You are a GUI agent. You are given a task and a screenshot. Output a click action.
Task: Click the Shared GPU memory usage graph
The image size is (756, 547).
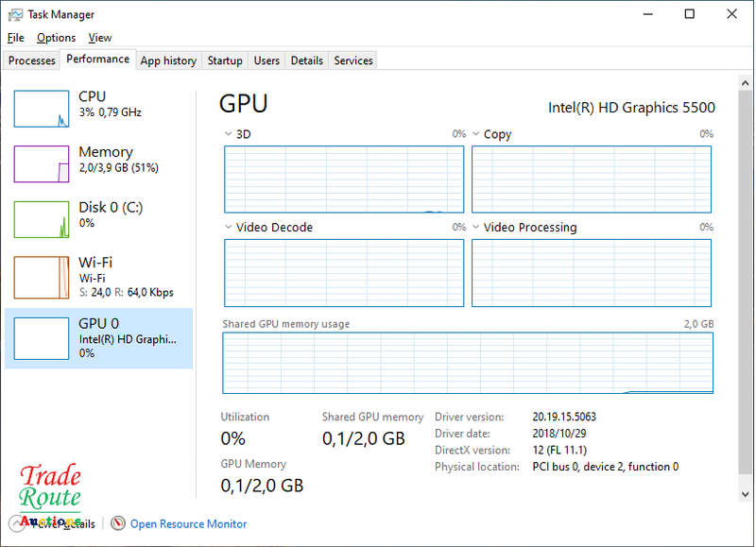(468, 363)
